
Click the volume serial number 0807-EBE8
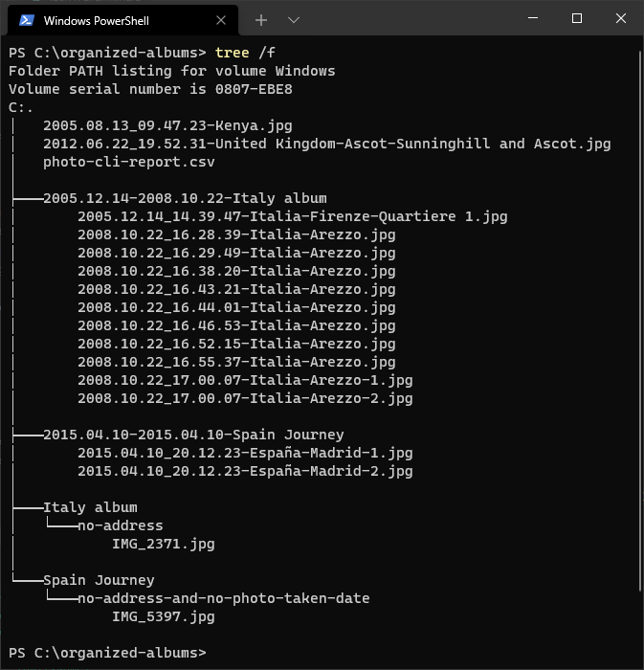click(x=254, y=89)
